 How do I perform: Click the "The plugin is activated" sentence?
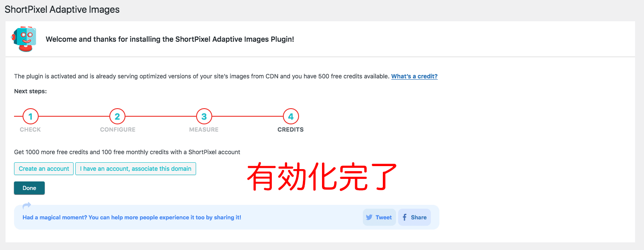(202, 76)
